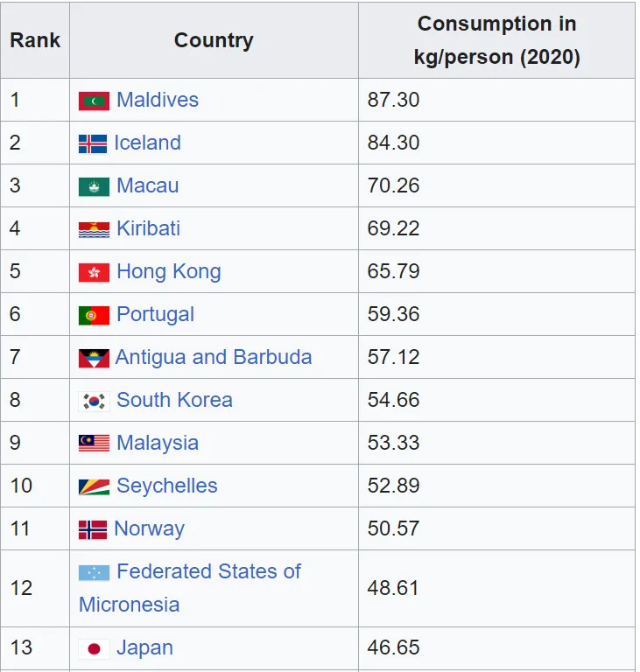Sort by Consumption in kg/person header
The image size is (640, 672).
(496, 40)
